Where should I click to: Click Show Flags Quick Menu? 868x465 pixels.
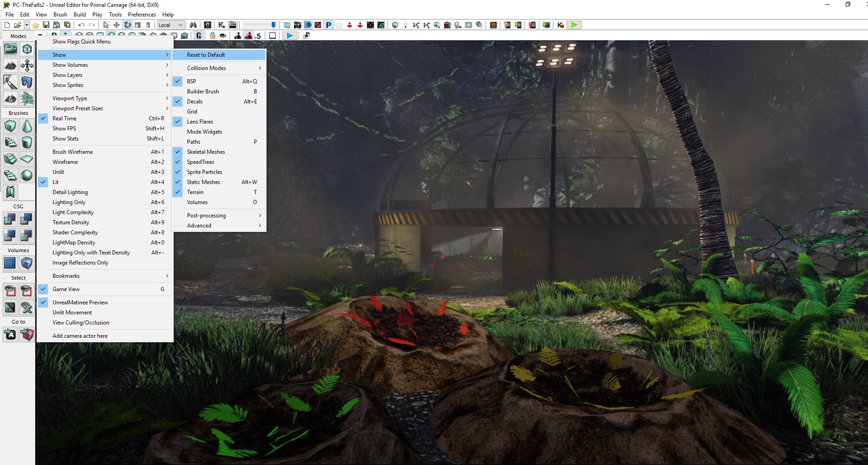pyautogui.click(x=105, y=42)
